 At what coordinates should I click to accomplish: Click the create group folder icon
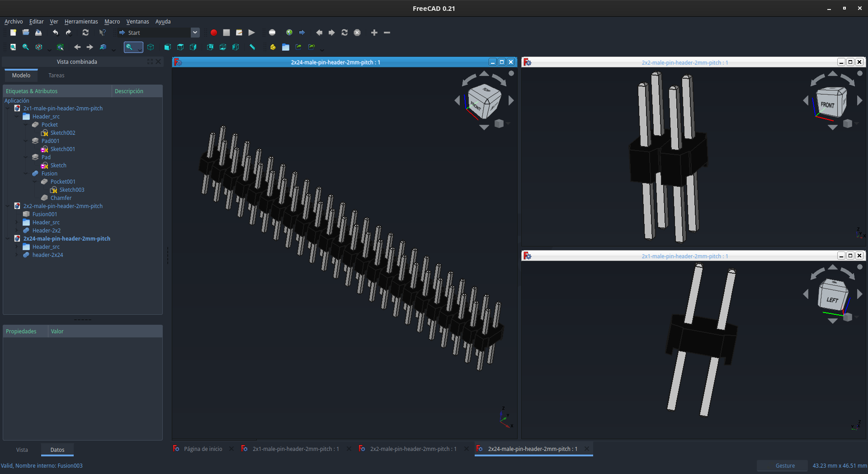coord(286,47)
